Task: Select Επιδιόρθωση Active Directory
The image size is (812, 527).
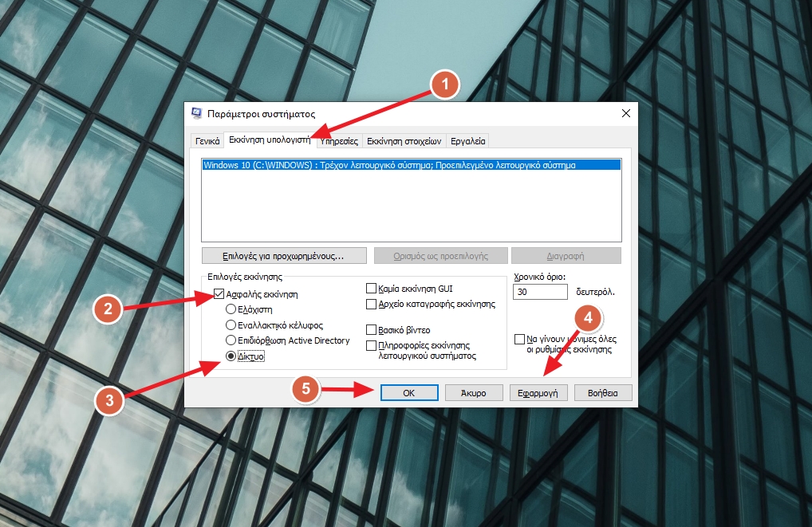Action: pyautogui.click(x=230, y=340)
